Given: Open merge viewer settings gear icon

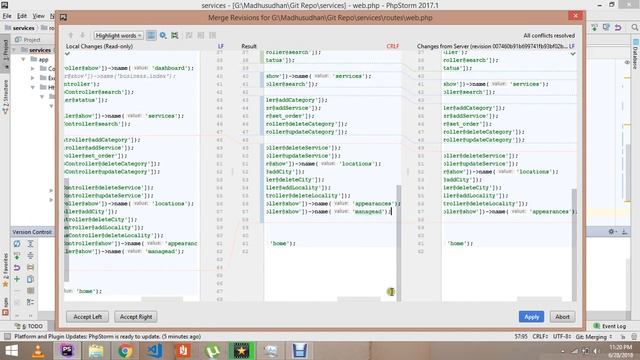Looking at the screenshot, I should pos(163,36).
